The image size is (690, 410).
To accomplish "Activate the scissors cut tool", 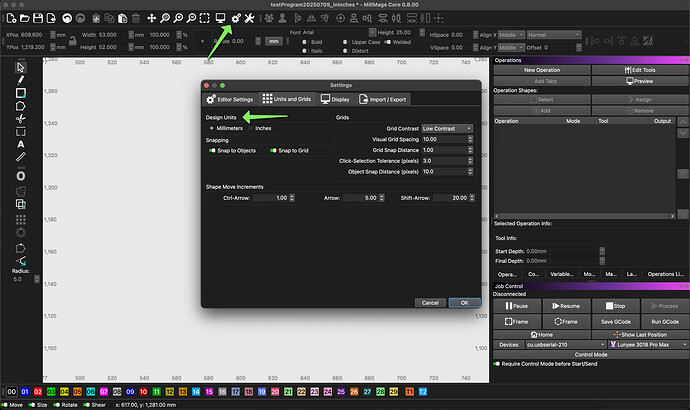I will coord(21,118).
